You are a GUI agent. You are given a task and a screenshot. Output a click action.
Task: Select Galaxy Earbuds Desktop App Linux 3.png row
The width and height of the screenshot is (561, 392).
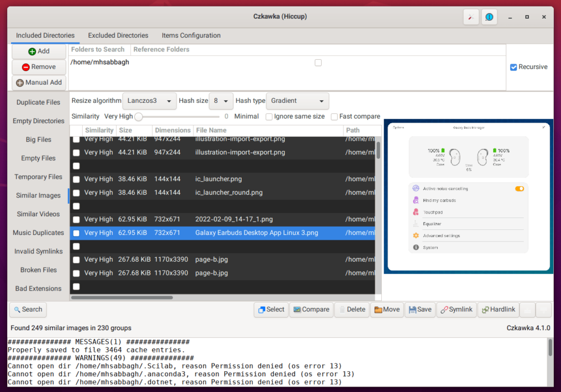(222, 233)
